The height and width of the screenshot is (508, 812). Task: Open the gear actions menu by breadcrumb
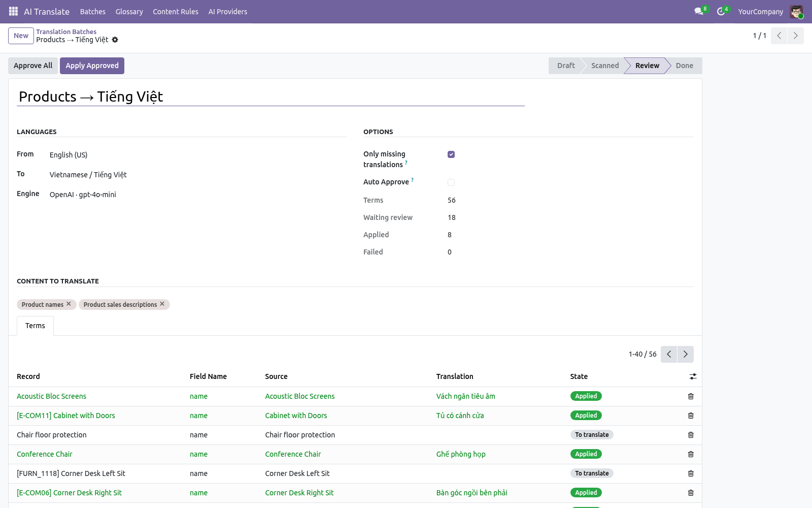(x=115, y=40)
